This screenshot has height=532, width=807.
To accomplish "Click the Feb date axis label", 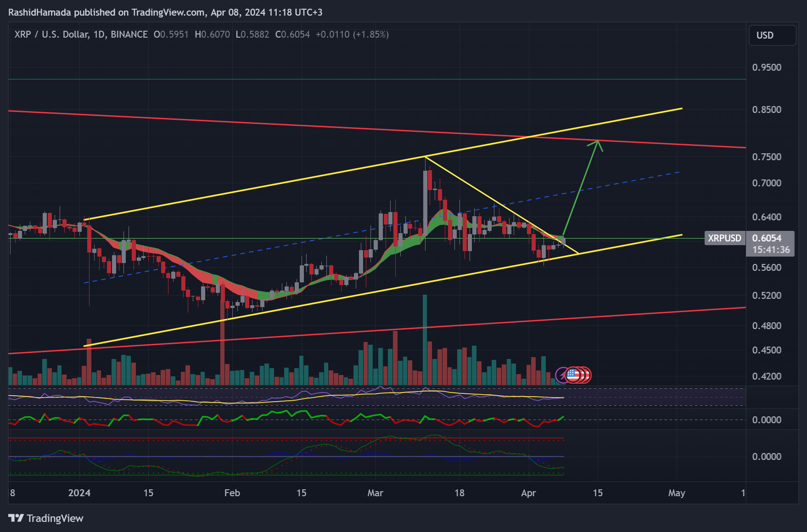I will (x=232, y=493).
